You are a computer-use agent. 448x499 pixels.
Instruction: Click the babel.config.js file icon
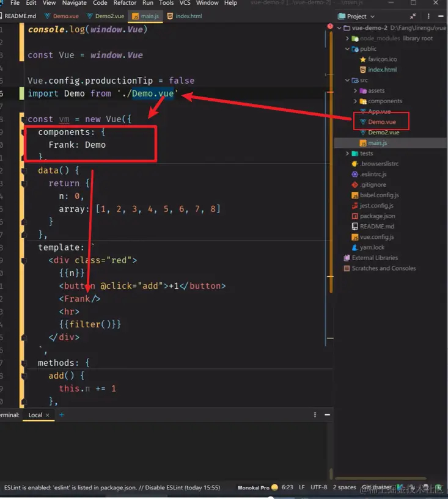pyautogui.click(x=354, y=195)
